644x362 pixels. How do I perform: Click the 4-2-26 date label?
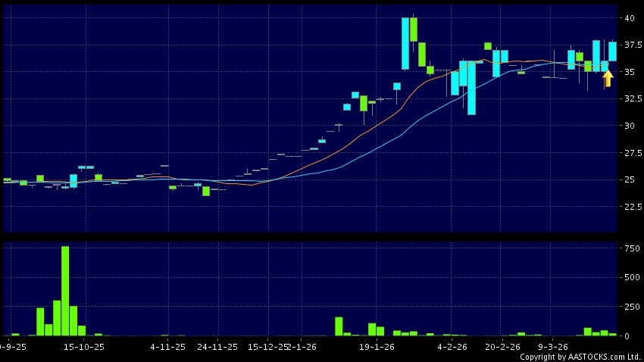pos(452,347)
